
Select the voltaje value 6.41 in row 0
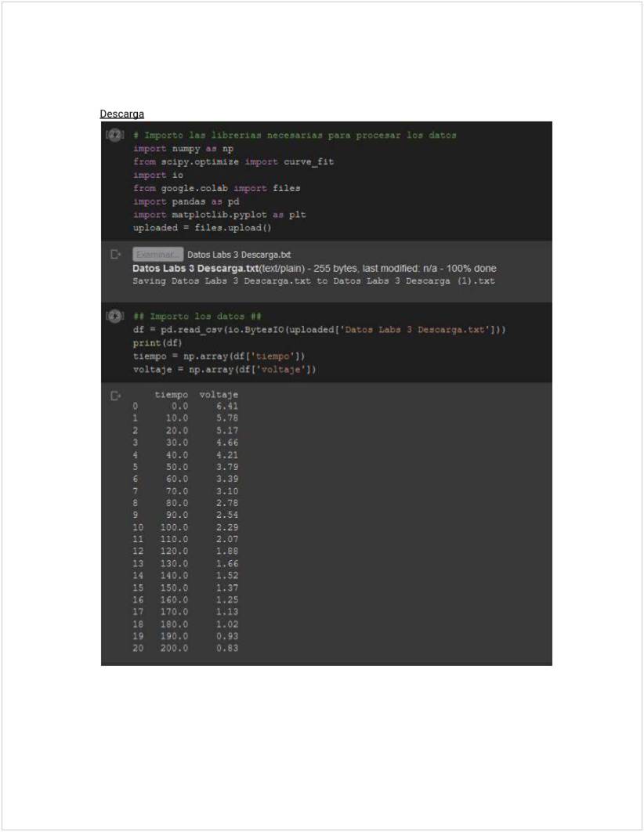click(226, 407)
